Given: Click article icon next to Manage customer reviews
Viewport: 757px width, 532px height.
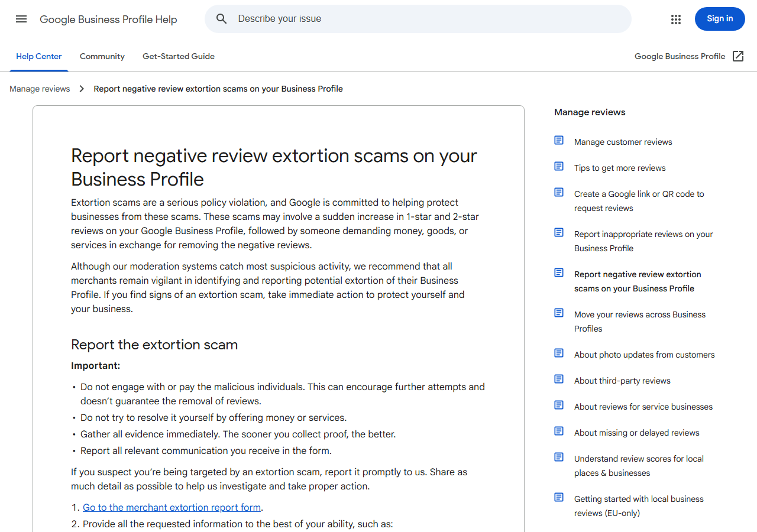Looking at the screenshot, I should point(559,140).
